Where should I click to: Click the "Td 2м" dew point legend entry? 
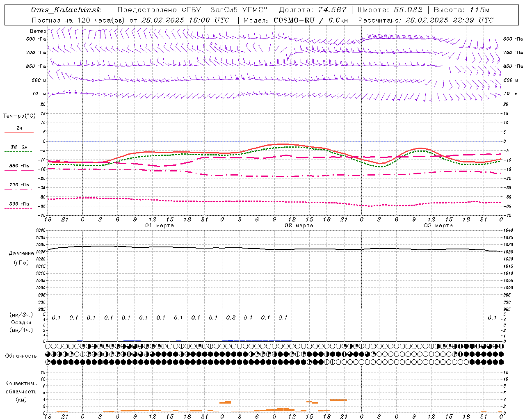pyautogui.click(x=19, y=147)
